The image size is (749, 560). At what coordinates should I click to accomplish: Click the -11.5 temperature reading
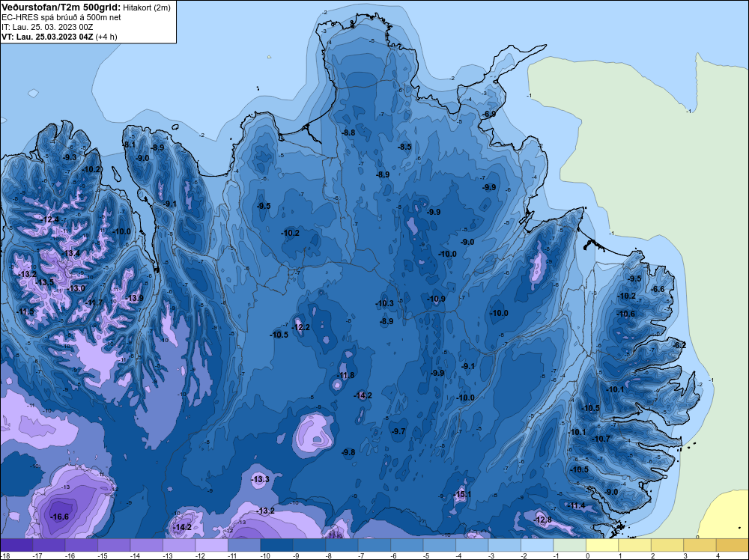(x=25, y=311)
